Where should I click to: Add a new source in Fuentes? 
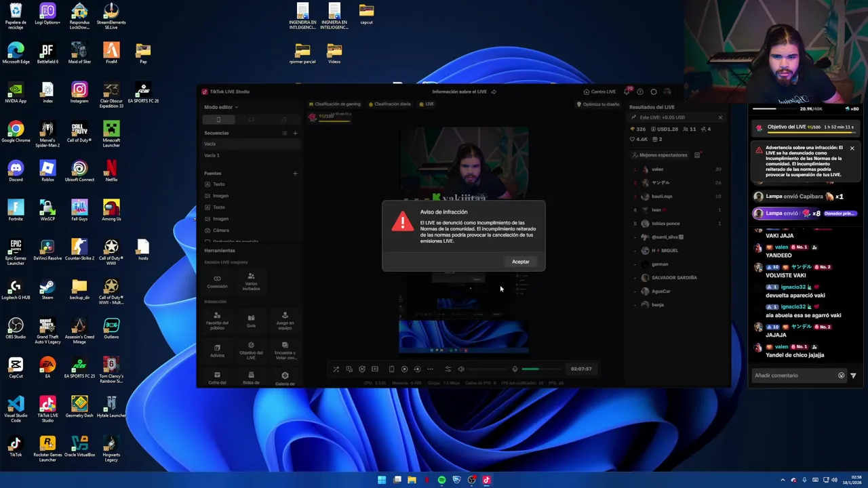coord(295,174)
